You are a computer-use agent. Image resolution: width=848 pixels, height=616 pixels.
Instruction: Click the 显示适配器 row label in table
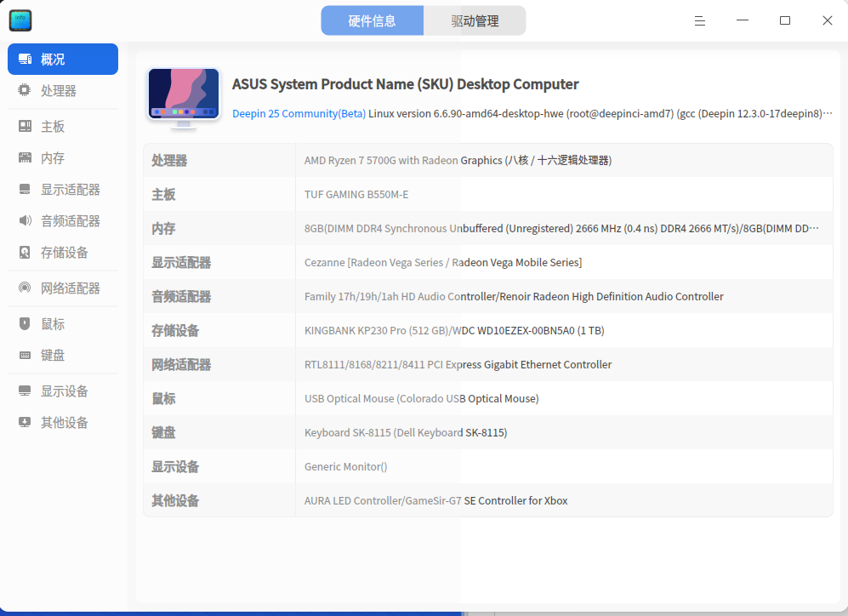point(181,262)
